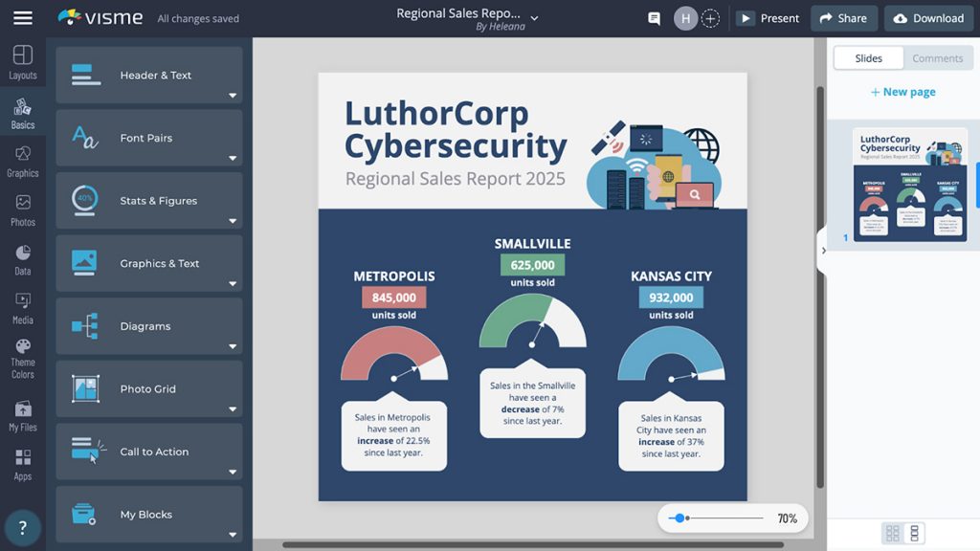Switch to list view of slides
This screenshot has width=980, height=551.
(914, 533)
